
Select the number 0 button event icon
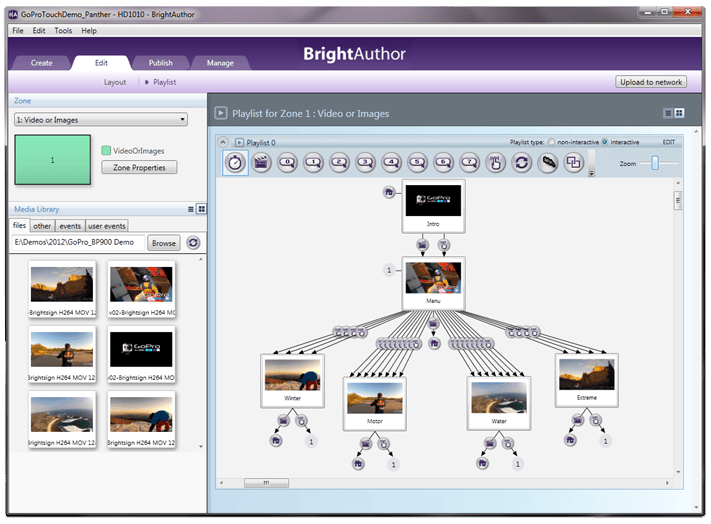point(288,162)
